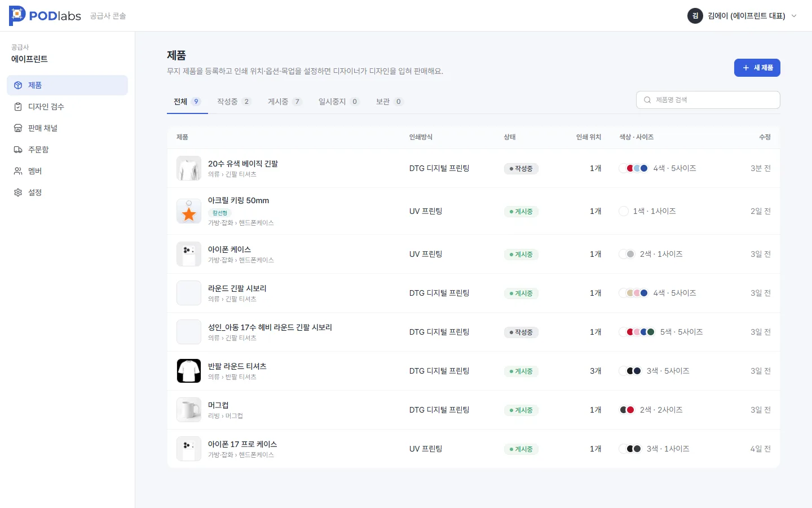The image size is (812, 508).
Task: Click the 머그컵 color swatches
Action: [x=627, y=410]
